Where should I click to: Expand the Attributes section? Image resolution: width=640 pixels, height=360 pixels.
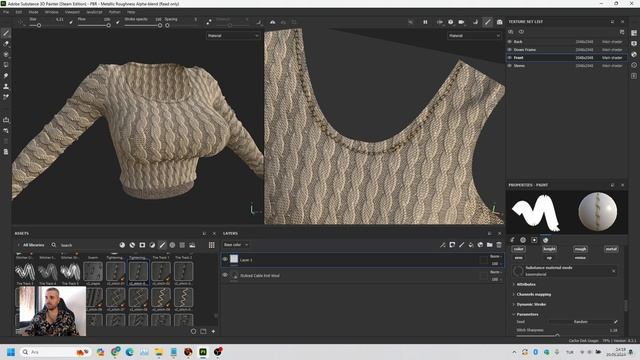[526, 284]
